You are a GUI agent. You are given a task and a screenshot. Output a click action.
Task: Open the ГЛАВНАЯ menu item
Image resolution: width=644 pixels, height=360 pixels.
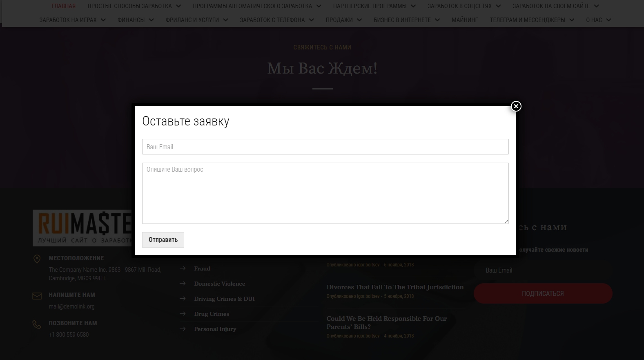click(63, 6)
